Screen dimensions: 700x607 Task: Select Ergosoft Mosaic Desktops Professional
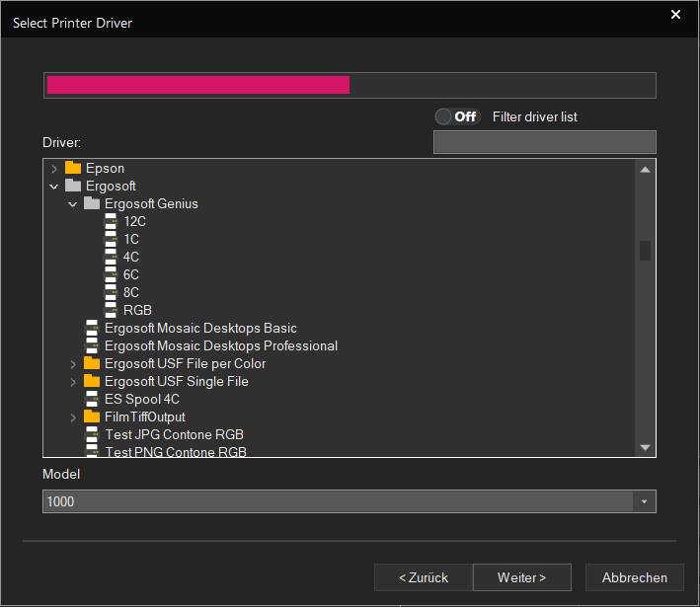point(221,345)
